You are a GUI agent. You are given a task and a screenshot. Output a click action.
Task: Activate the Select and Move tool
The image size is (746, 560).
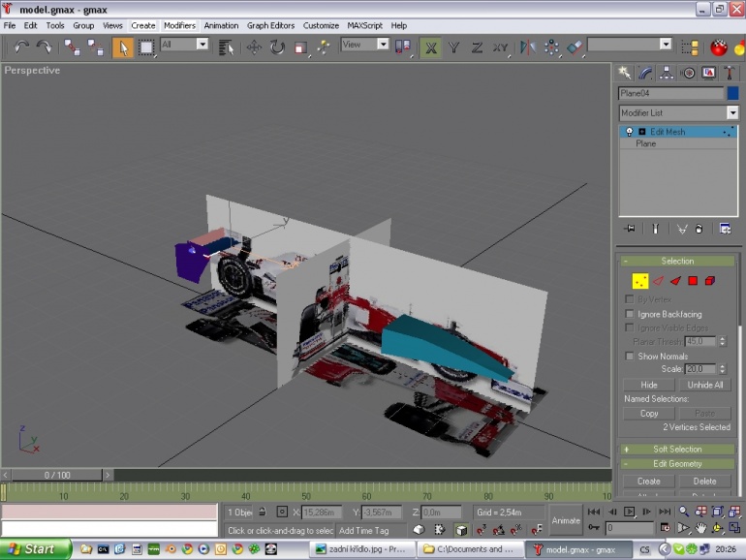tap(254, 47)
